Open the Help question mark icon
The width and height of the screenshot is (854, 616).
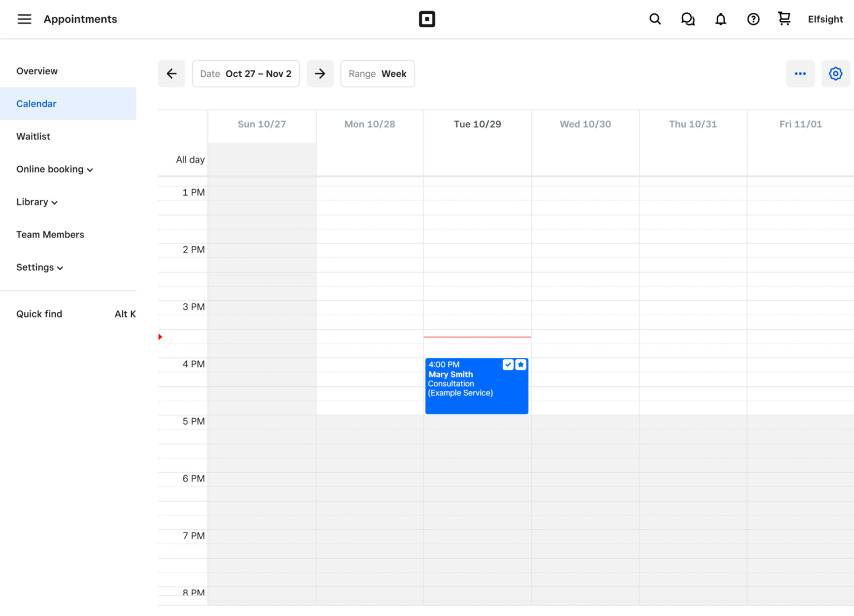tap(753, 19)
